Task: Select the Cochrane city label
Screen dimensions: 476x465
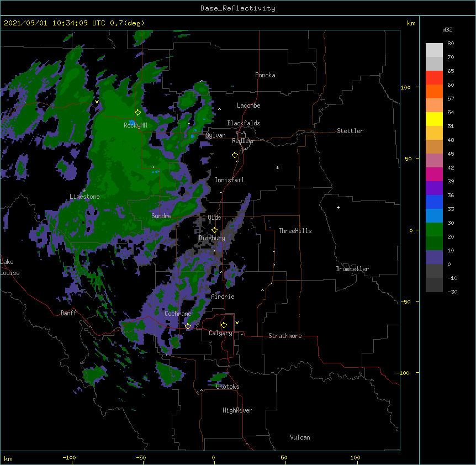Action: coord(178,314)
